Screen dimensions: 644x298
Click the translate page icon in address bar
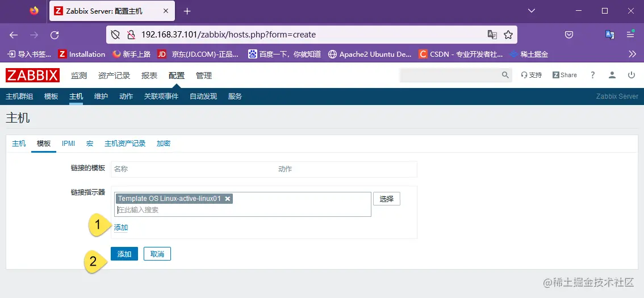(492, 35)
